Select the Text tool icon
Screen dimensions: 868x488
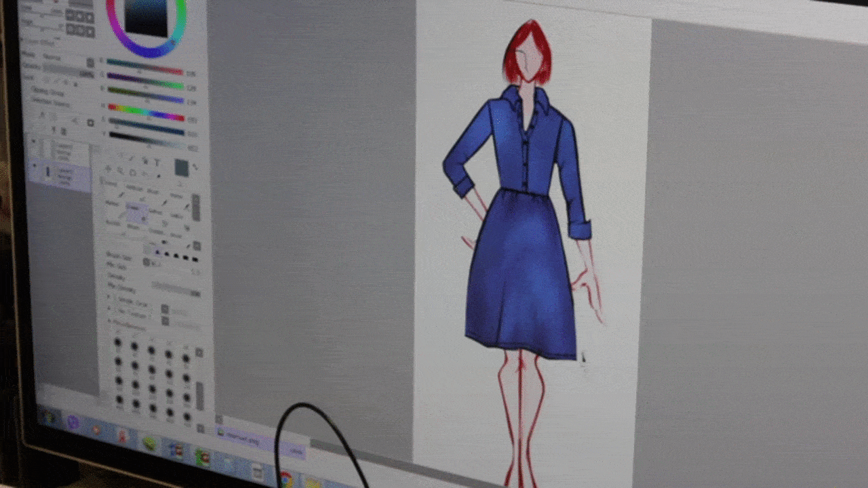click(157, 163)
